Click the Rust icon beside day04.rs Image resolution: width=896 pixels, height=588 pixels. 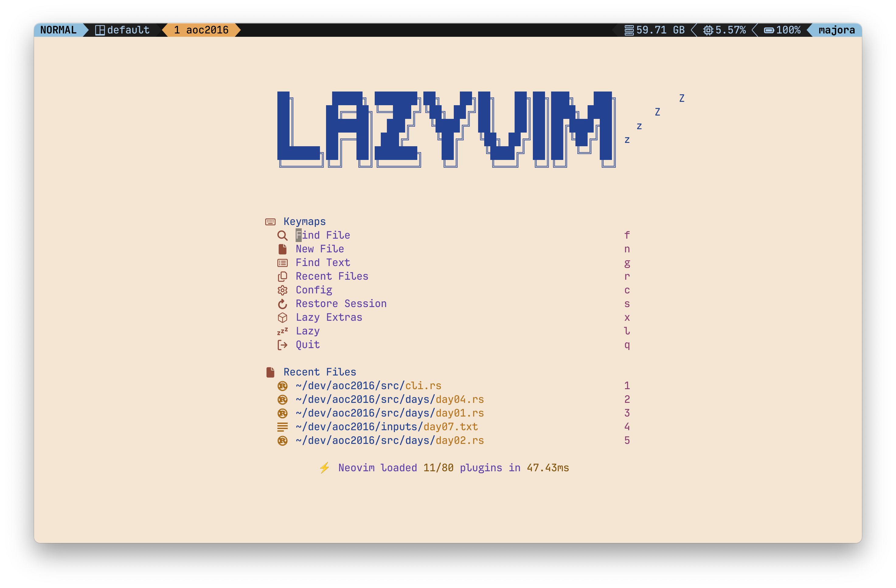[282, 399]
